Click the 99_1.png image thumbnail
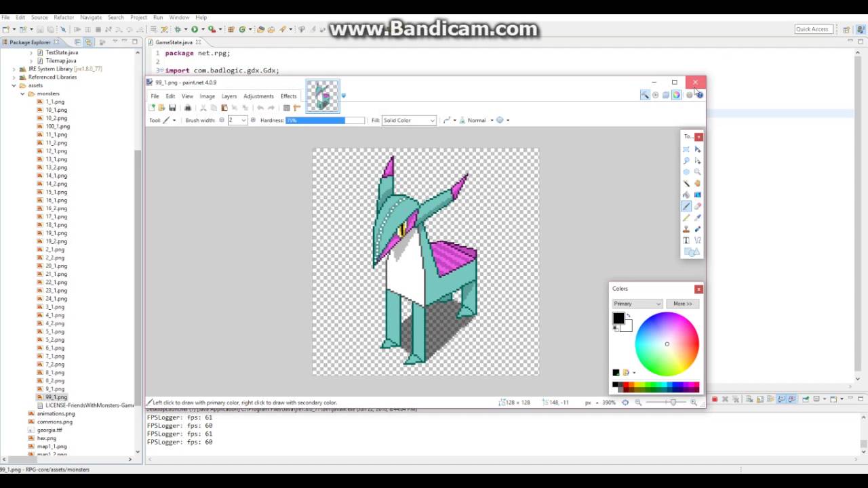 [x=322, y=96]
